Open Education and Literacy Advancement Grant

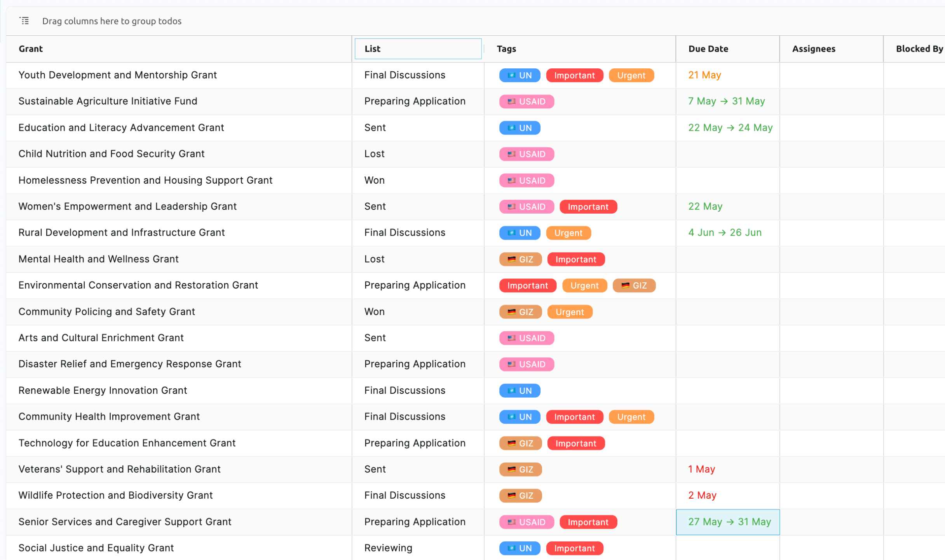click(121, 127)
